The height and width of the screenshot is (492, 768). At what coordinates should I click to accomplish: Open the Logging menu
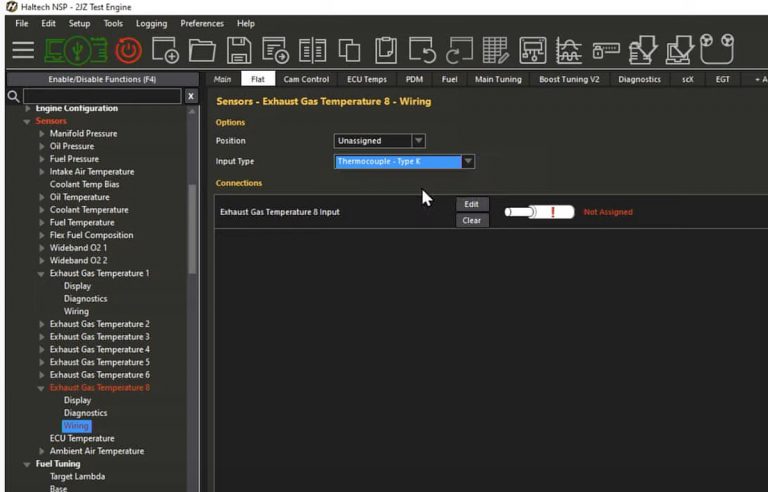click(x=151, y=23)
